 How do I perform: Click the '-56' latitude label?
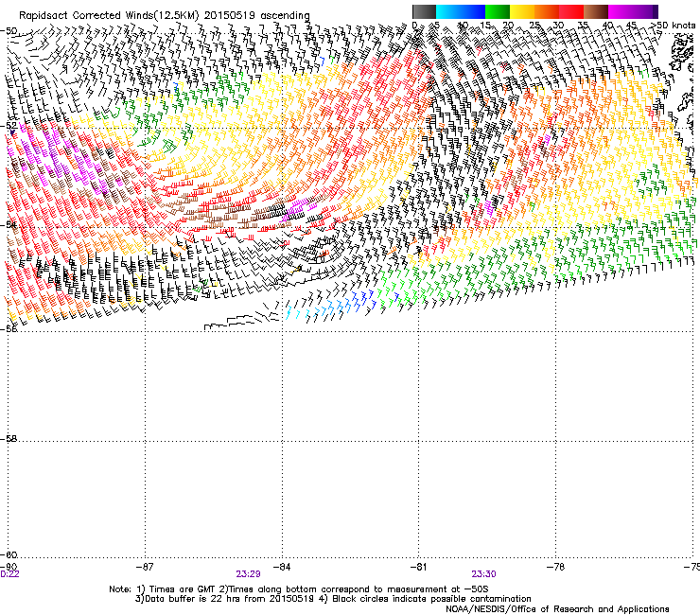click(9, 329)
